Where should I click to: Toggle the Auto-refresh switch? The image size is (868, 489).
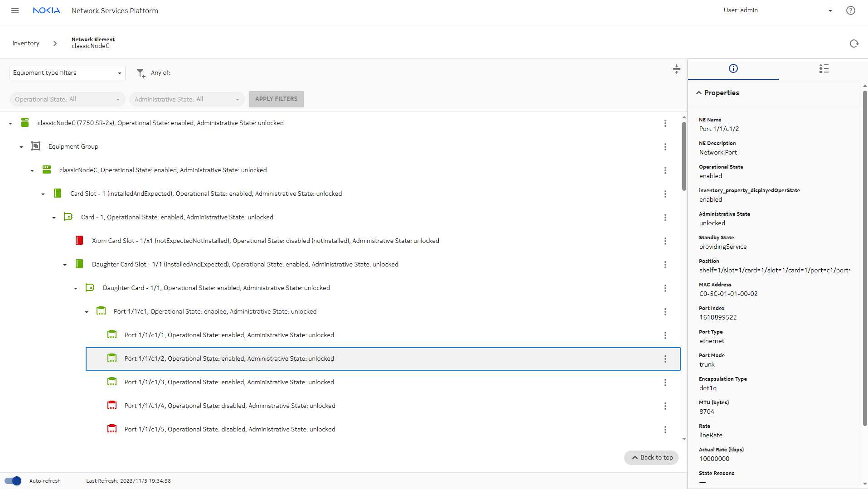(x=13, y=481)
